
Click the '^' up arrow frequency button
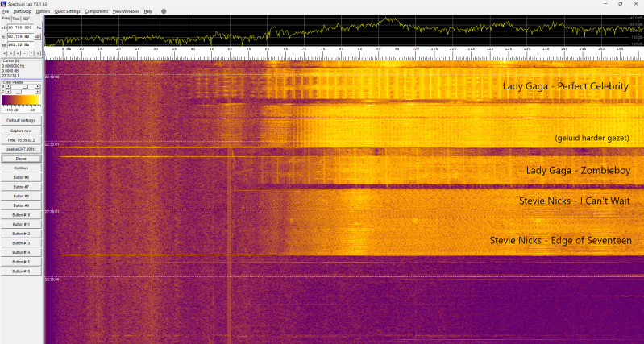click(31, 53)
